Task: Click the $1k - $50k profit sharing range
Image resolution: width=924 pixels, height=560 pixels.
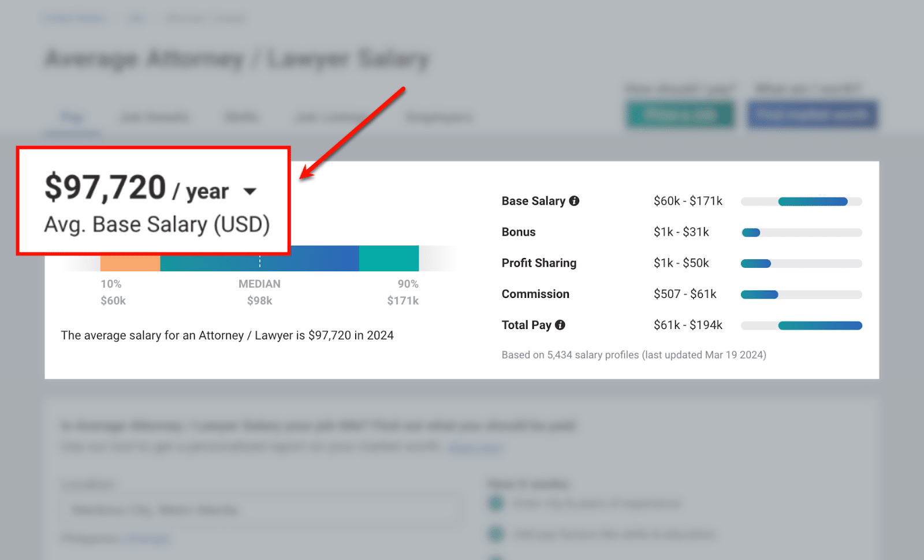Action: 681,263
